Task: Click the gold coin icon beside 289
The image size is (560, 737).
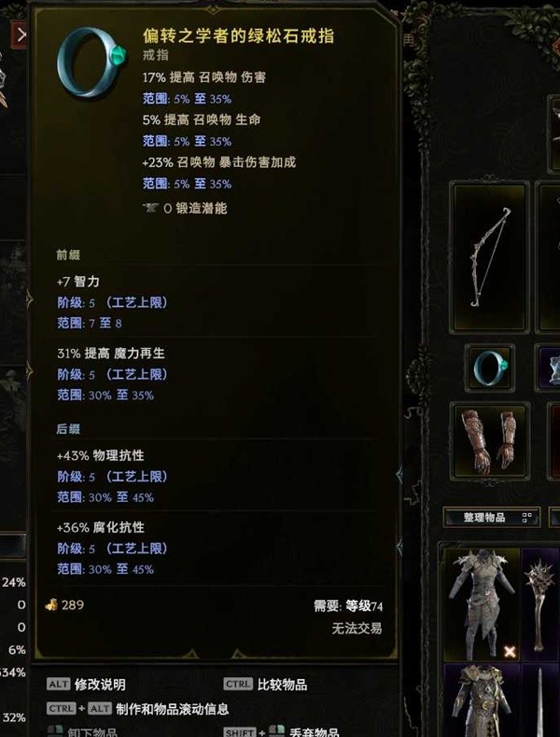Action: click(51, 605)
